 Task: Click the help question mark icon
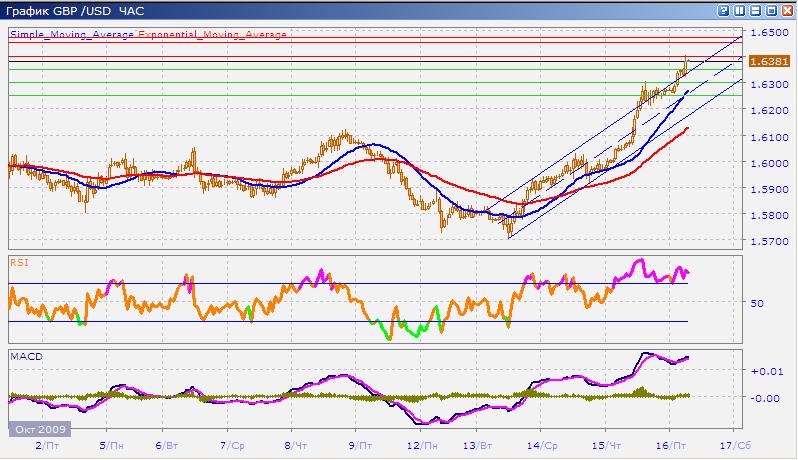[x=724, y=10]
